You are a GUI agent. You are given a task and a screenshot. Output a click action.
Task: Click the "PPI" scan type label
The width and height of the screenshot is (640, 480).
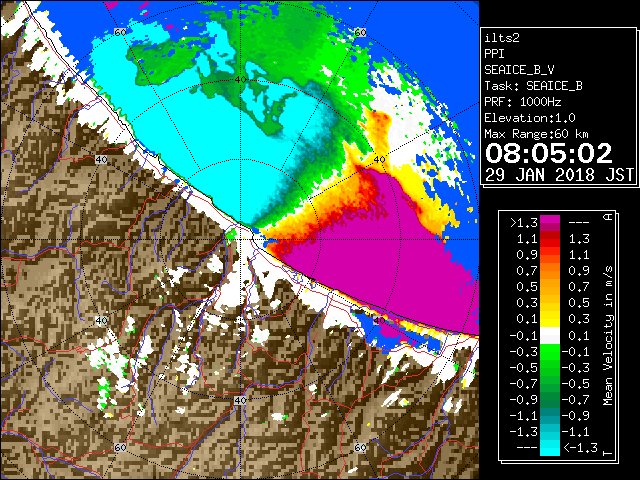click(494, 54)
